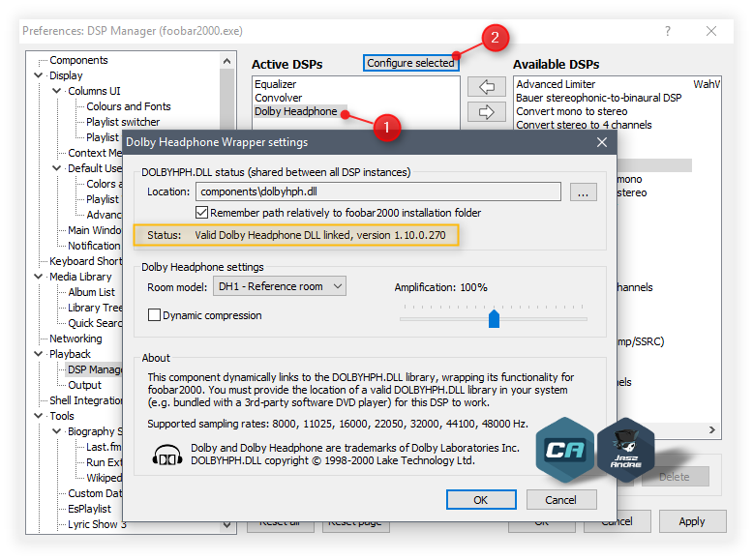Collapse the Default User Interface node
Viewport: 753px width, 560px height.
(x=57, y=168)
